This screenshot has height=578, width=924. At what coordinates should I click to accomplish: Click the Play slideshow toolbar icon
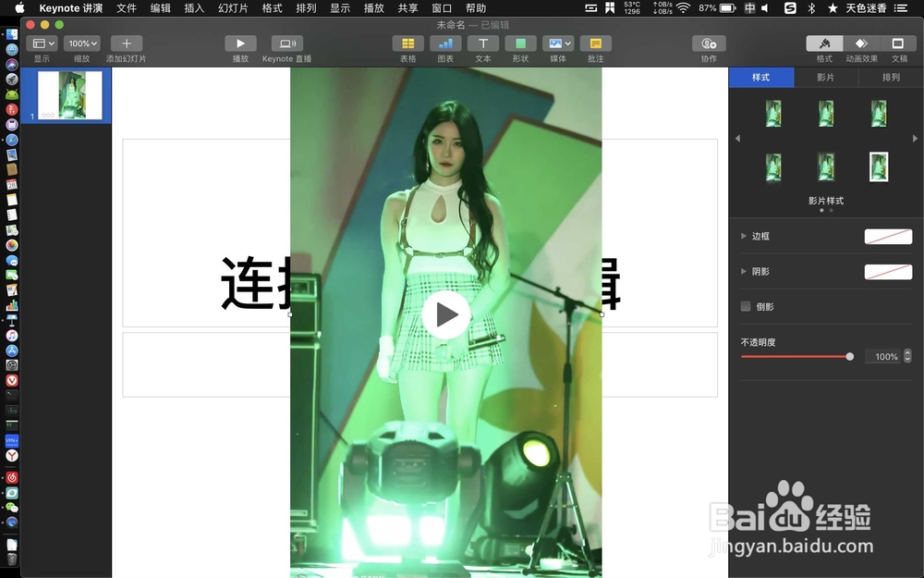(x=240, y=43)
